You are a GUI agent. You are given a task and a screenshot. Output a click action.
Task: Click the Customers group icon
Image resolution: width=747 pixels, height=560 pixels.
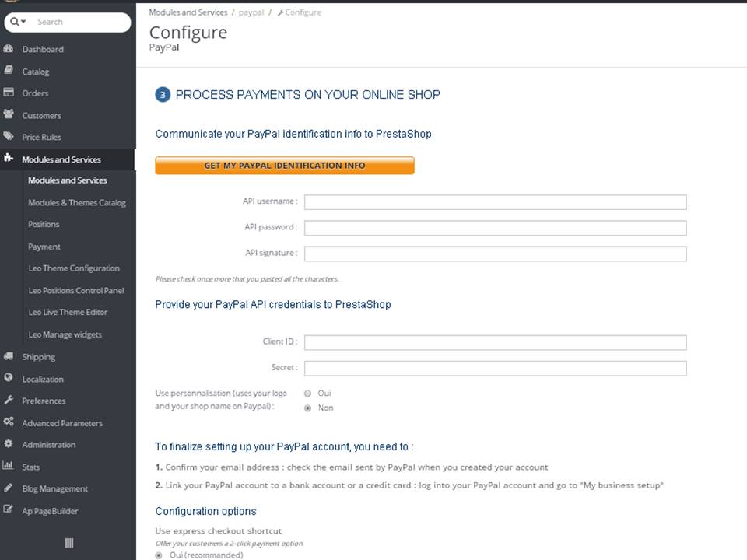coord(9,114)
